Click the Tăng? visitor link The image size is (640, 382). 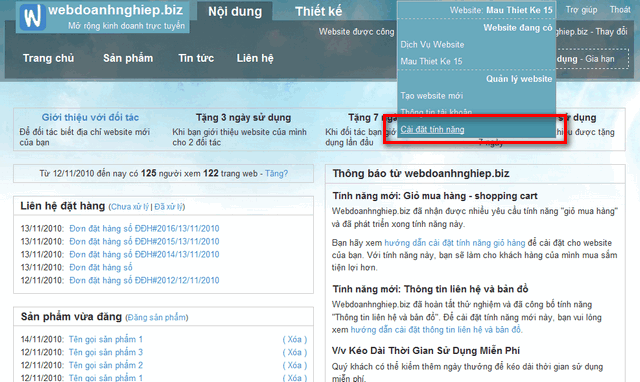(x=276, y=173)
